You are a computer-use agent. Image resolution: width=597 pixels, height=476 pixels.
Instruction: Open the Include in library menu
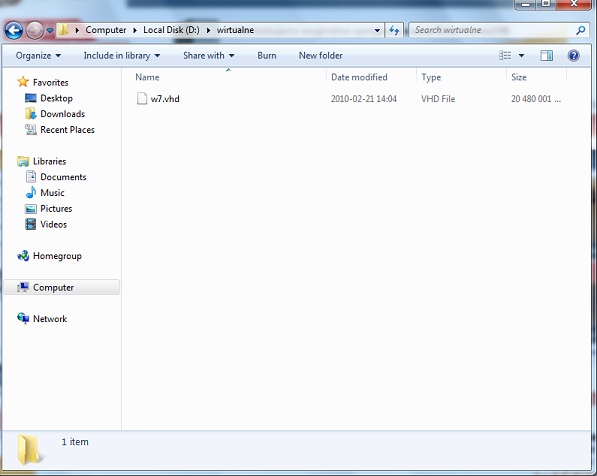click(x=122, y=56)
